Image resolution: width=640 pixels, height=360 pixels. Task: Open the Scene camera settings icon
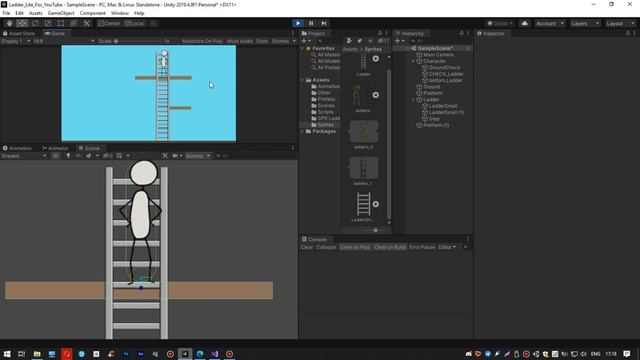click(176, 156)
